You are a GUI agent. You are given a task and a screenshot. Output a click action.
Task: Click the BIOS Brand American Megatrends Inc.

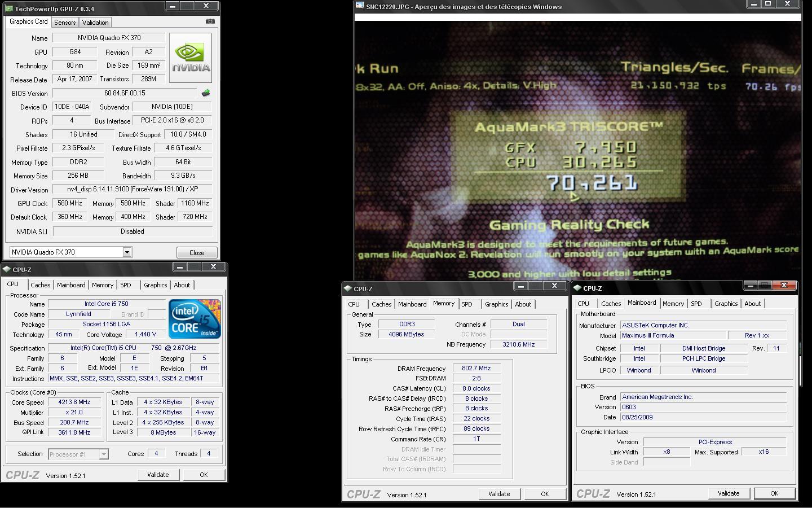[703, 397]
